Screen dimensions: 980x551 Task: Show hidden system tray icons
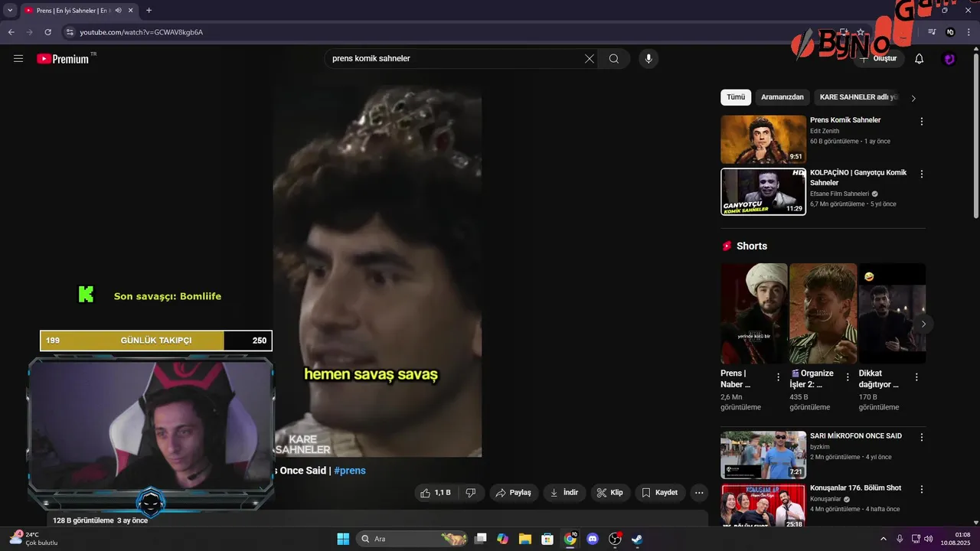883,539
